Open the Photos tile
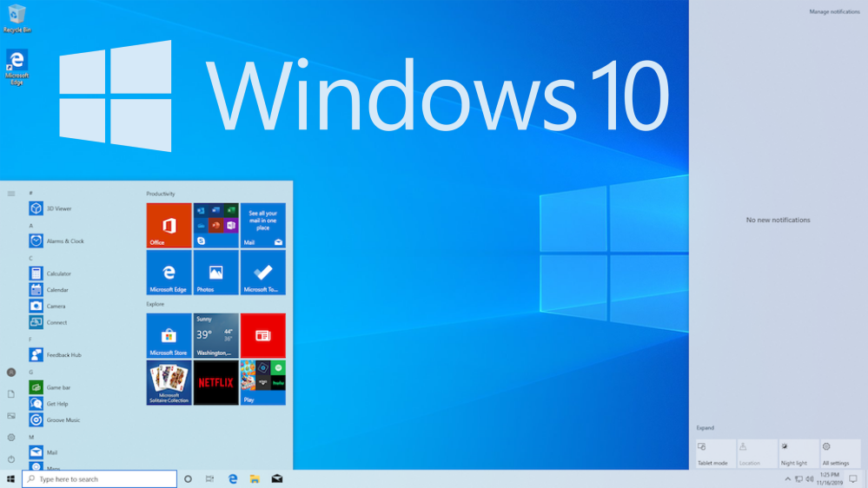This screenshot has height=488, width=868. pyautogui.click(x=215, y=272)
